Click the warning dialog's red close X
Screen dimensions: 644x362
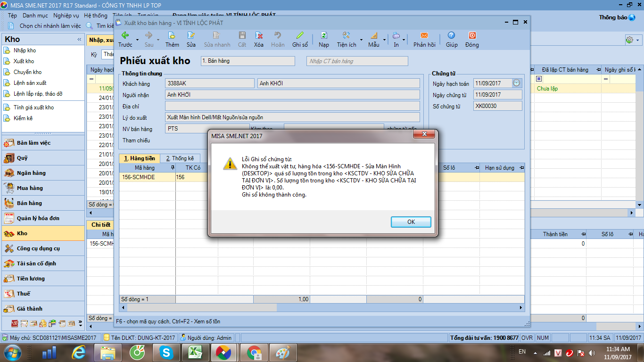[x=424, y=135]
